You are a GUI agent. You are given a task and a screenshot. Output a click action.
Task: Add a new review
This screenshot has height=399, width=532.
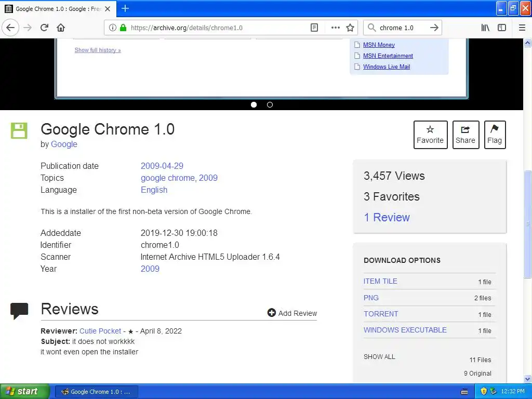[292, 313]
